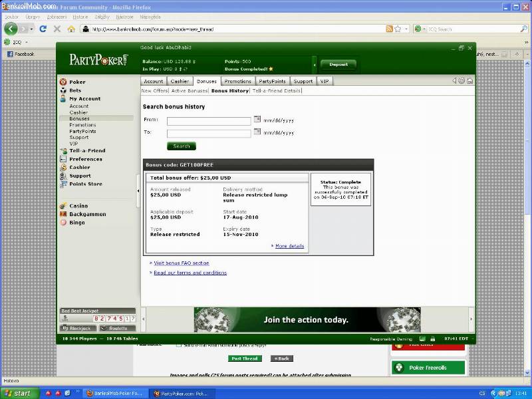
Task: Open the calendar picker for From date
Action: (x=257, y=119)
